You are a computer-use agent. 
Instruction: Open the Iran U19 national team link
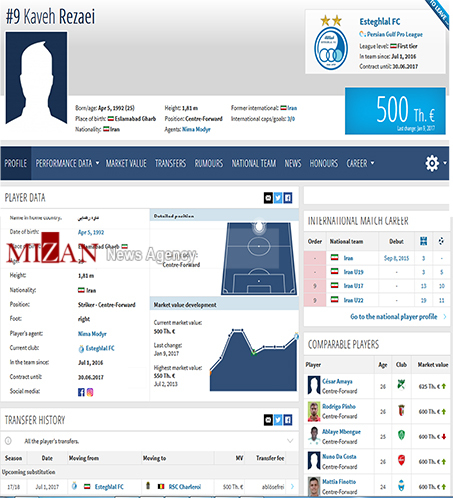(353, 272)
